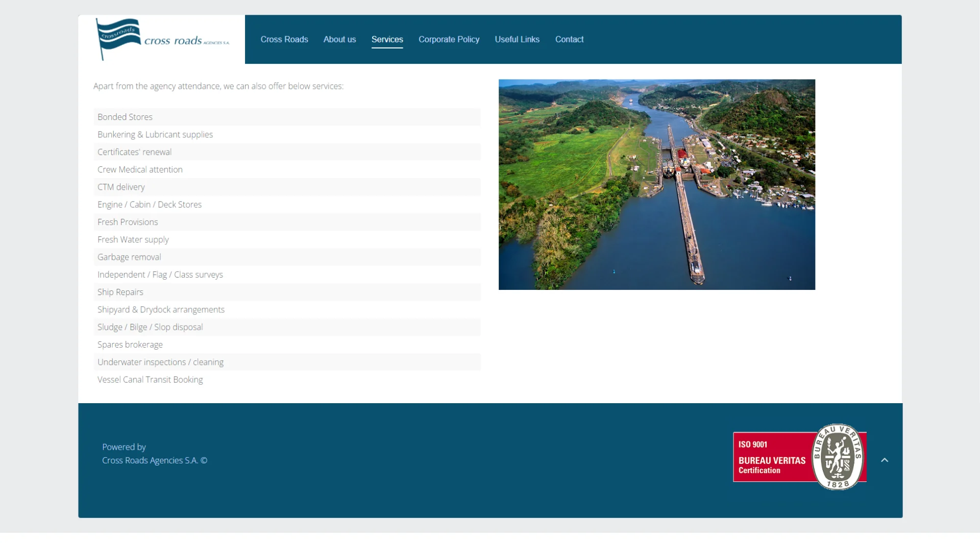Click Vessel Canal Transit Booking row
Screen dimensions: 980x543
pyautogui.click(x=287, y=380)
